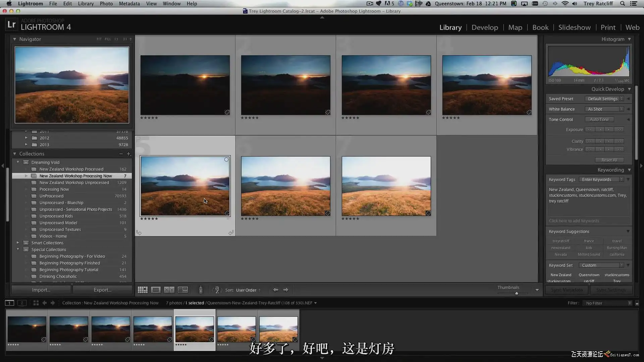Collapse the Collections panel
The height and width of the screenshot is (362, 644).
[x=15, y=154]
